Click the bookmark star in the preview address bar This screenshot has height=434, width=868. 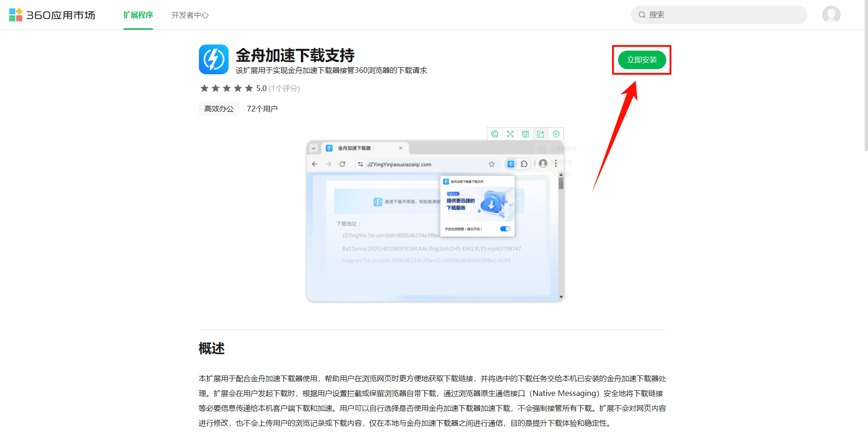pos(491,164)
